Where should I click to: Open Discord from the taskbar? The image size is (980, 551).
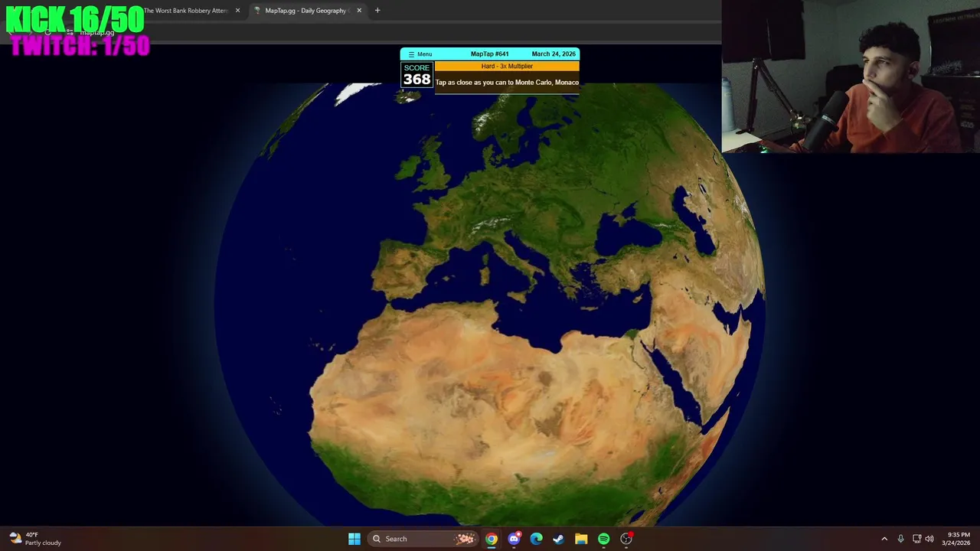pyautogui.click(x=514, y=539)
